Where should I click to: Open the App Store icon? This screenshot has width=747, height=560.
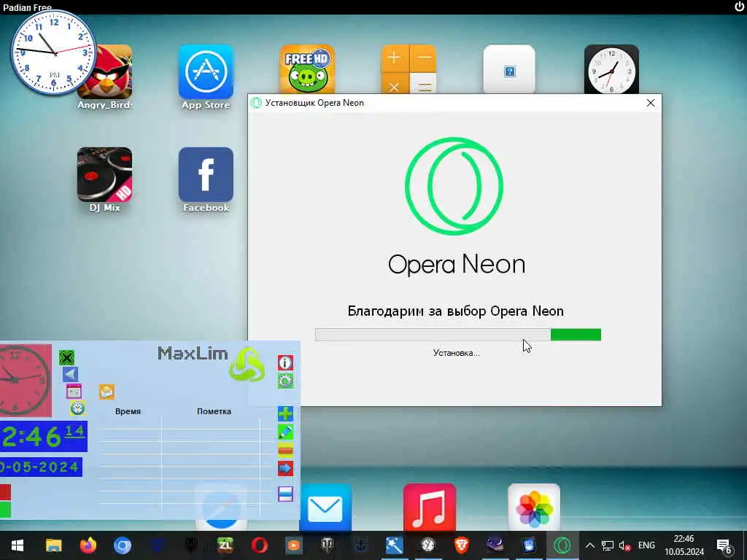(x=206, y=72)
